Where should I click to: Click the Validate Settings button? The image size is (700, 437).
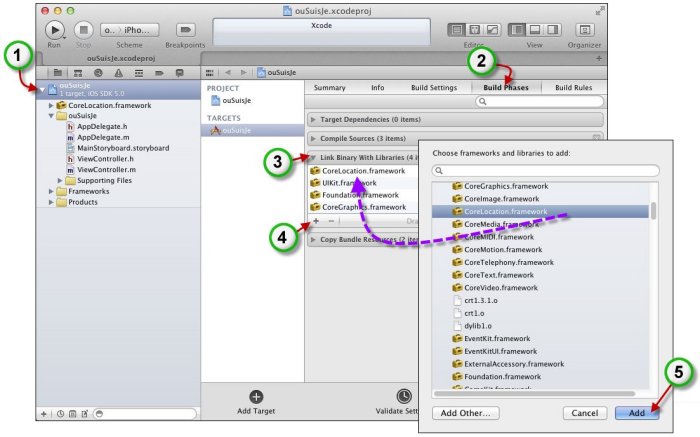(397, 402)
